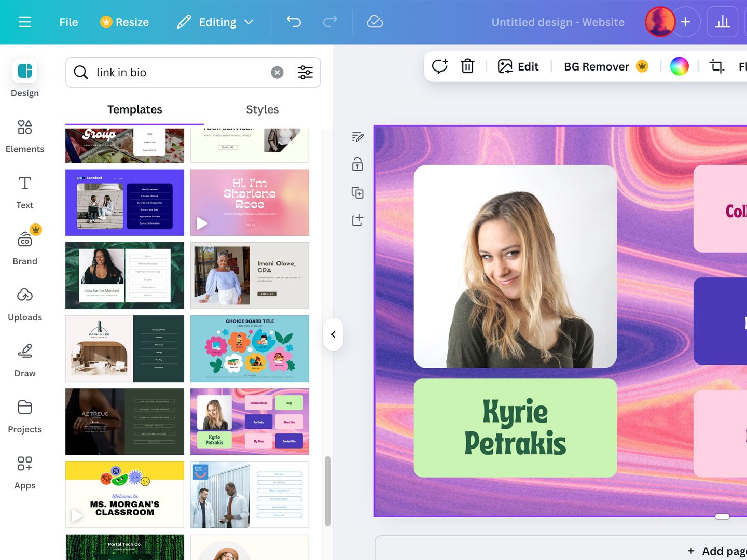Duplicate the page
The height and width of the screenshot is (560, 747).
coord(357,192)
